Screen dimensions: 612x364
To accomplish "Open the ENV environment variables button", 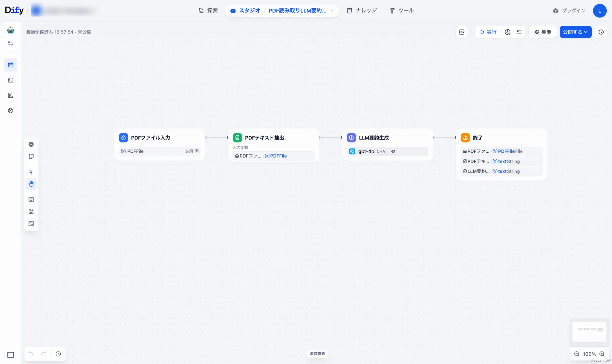I will (x=461, y=32).
